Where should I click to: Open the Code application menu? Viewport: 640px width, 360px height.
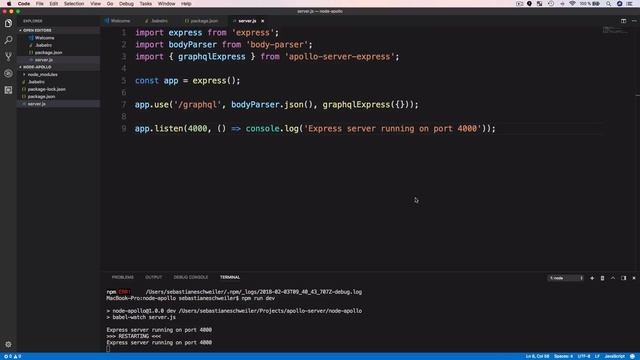pos(24,4)
